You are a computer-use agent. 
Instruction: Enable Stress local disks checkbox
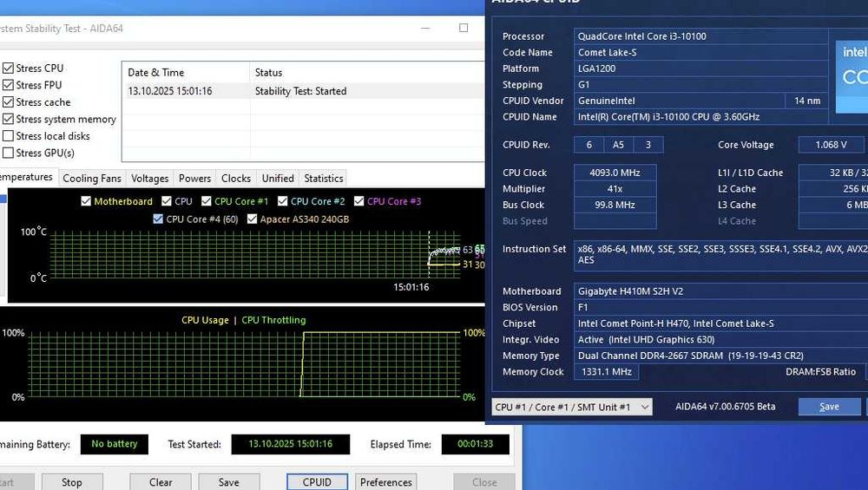[x=8, y=136]
